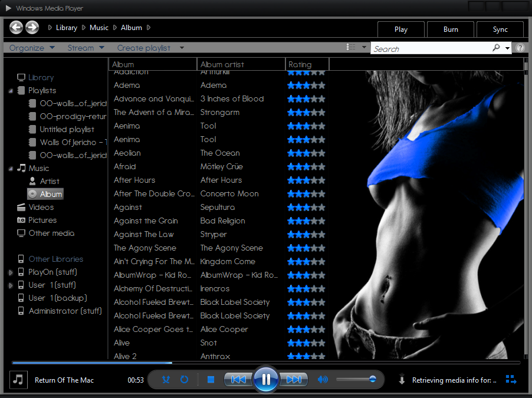532x398 pixels.
Task: Open the help question mark icon
Action: (x=520, y=48)
